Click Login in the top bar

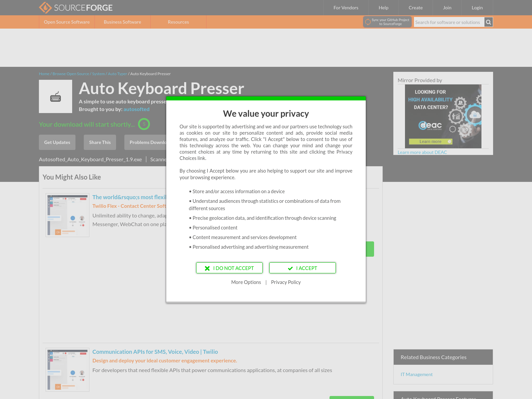[x=477, y=8]
